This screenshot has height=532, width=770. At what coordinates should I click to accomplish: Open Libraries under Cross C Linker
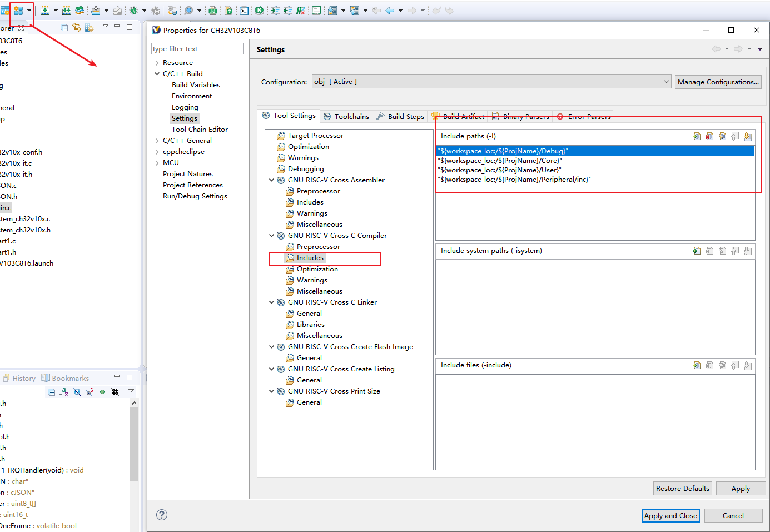pos(310,325)
